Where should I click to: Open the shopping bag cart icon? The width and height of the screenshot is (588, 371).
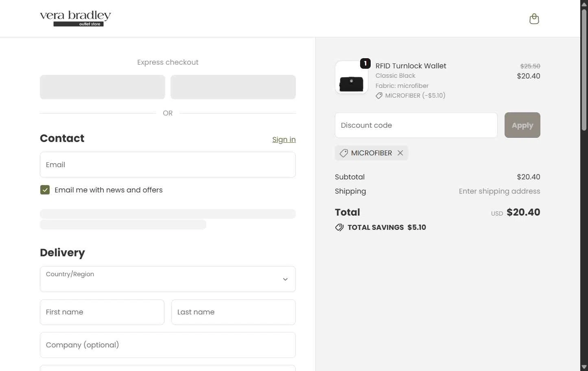(534, 19)
